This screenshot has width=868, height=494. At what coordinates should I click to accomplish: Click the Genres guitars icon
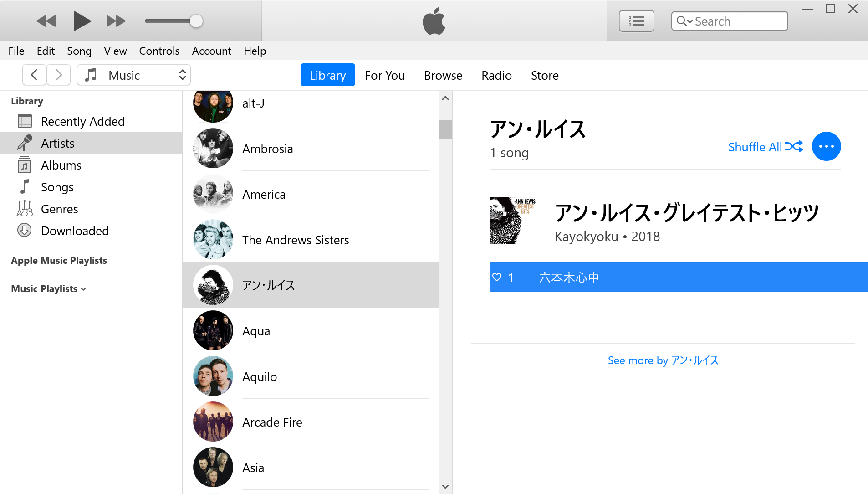click(25, 209)
